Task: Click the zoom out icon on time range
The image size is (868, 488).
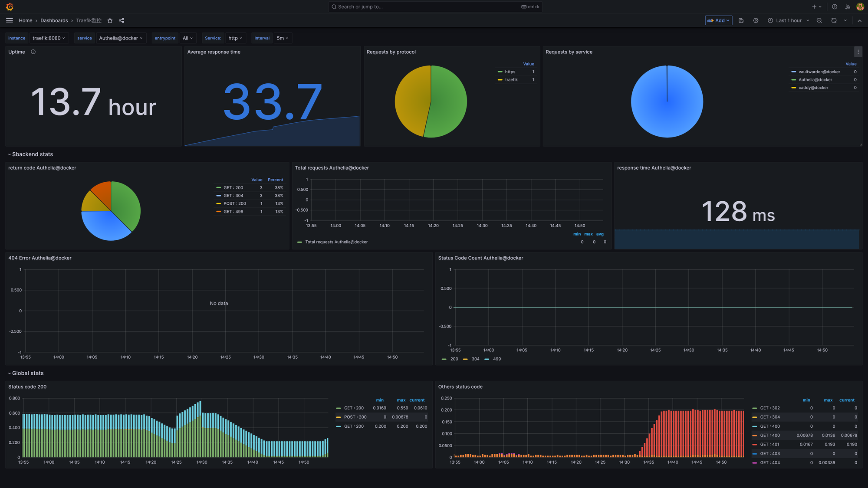Action: [819, 20]
